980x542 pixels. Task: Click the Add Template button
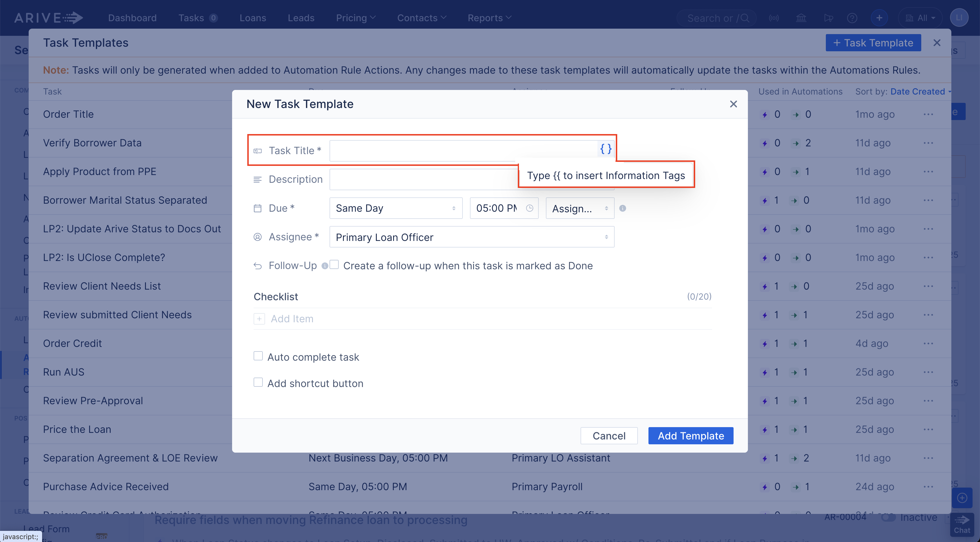click(x=691, y=435)
